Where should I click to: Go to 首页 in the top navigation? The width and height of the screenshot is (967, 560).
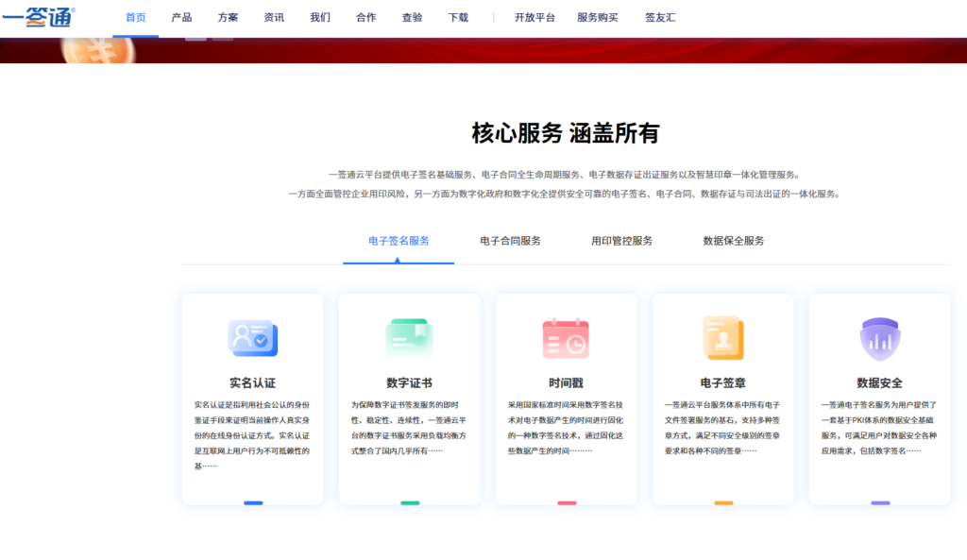pyautogui.click(x=136, y=18)
